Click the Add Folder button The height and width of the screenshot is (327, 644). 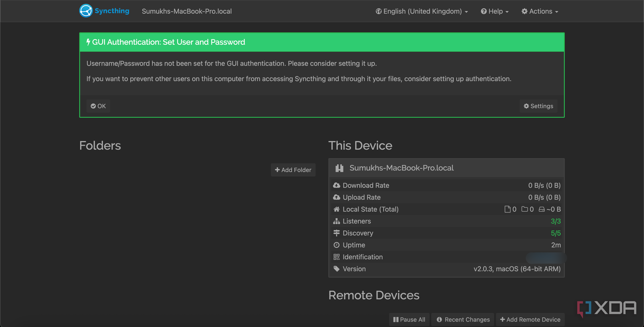tap(293, 170)
